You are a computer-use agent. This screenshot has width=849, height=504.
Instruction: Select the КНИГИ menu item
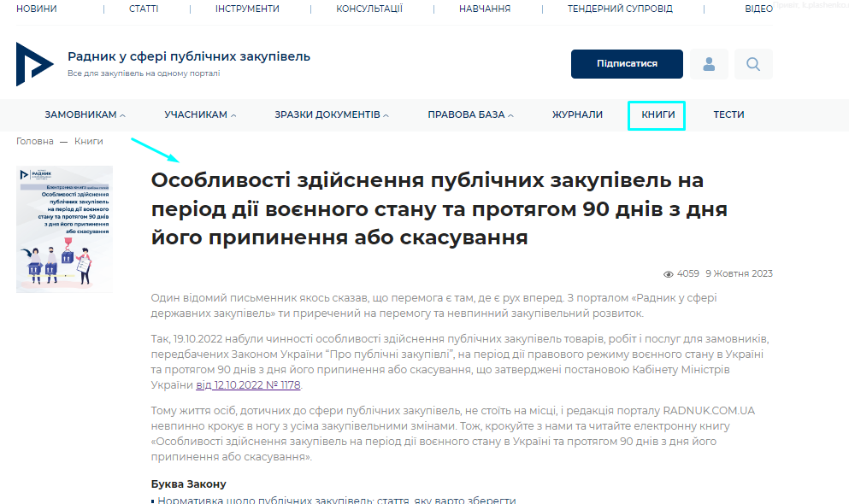(657, 114)
